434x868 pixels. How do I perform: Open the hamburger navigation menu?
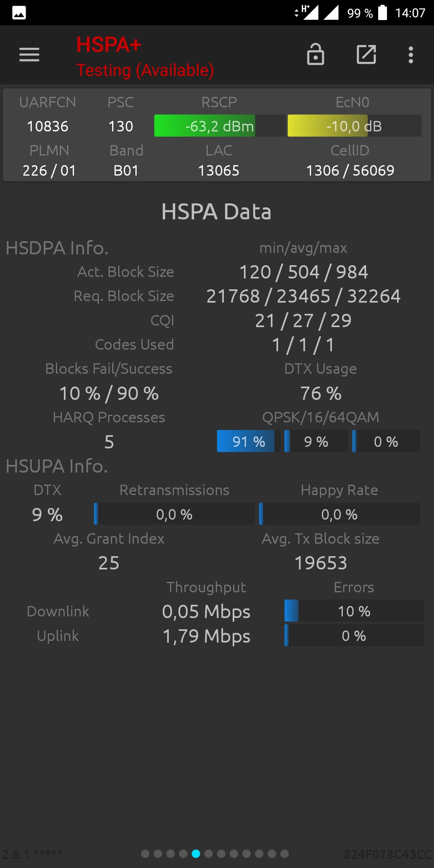click(29, 55)
